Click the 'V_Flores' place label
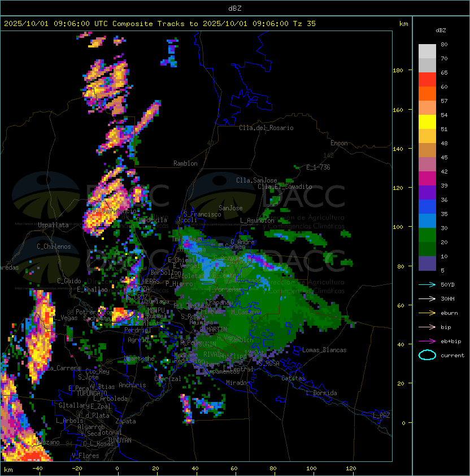The height and width of the screenshot is (476, 470). tap(85, 456)
